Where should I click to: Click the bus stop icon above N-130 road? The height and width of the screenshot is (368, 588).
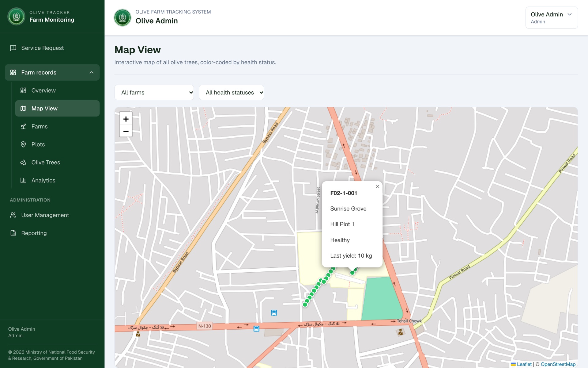click(274, 313)
